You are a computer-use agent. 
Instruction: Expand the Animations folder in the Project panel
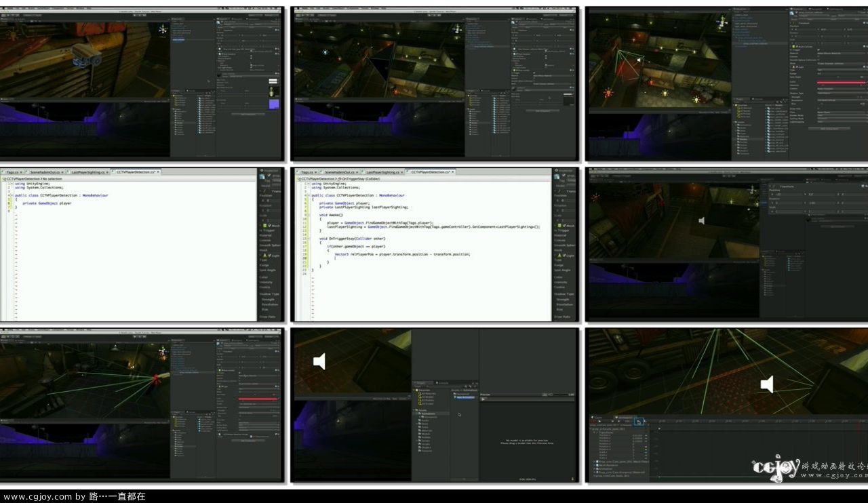click(x=417, y=414)
